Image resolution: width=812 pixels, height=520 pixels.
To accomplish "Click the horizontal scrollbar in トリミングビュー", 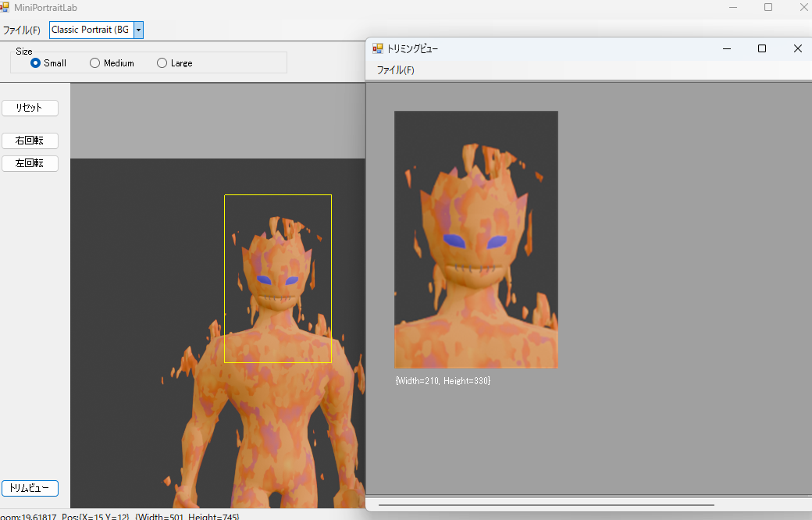I will (x=547, y=505).
